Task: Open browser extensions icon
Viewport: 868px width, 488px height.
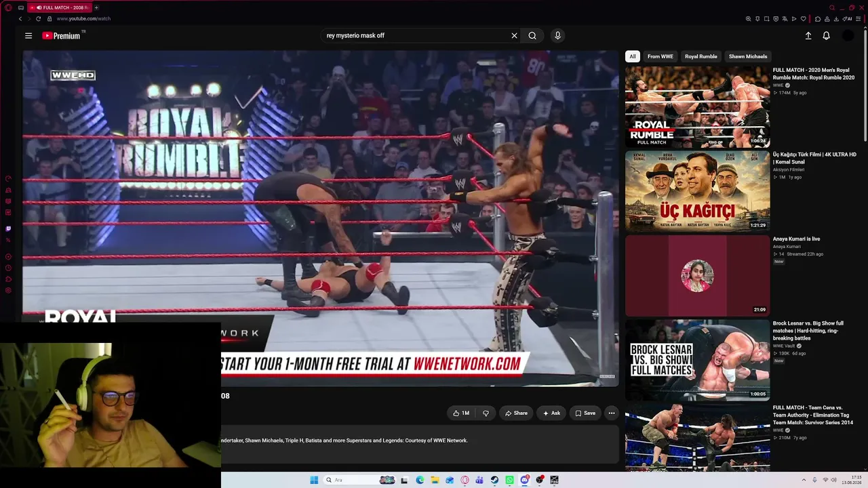Action: [x=818, y=19]
